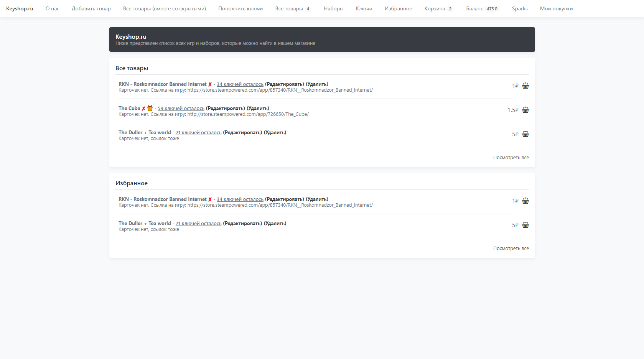644x359 pixels.
Task: Click red X icon next to The Cube
Action: (x=143, y=109)
